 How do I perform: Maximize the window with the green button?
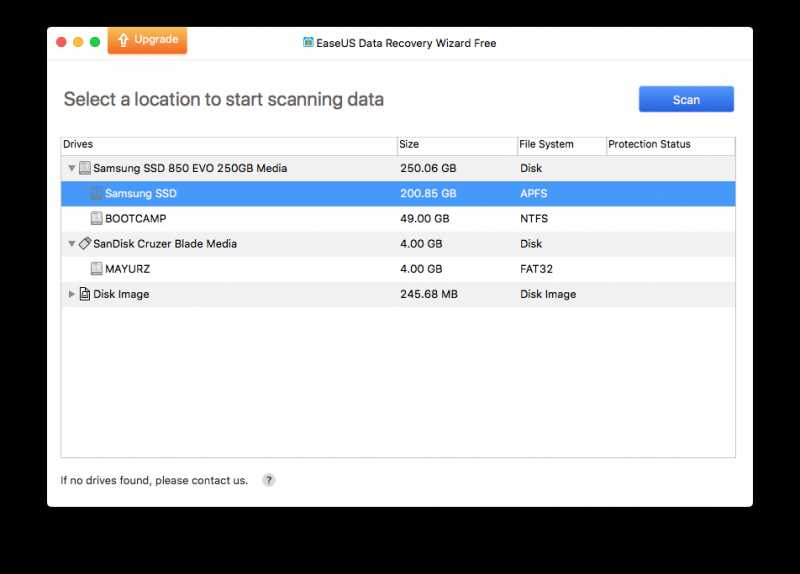[x=95, y=42]
